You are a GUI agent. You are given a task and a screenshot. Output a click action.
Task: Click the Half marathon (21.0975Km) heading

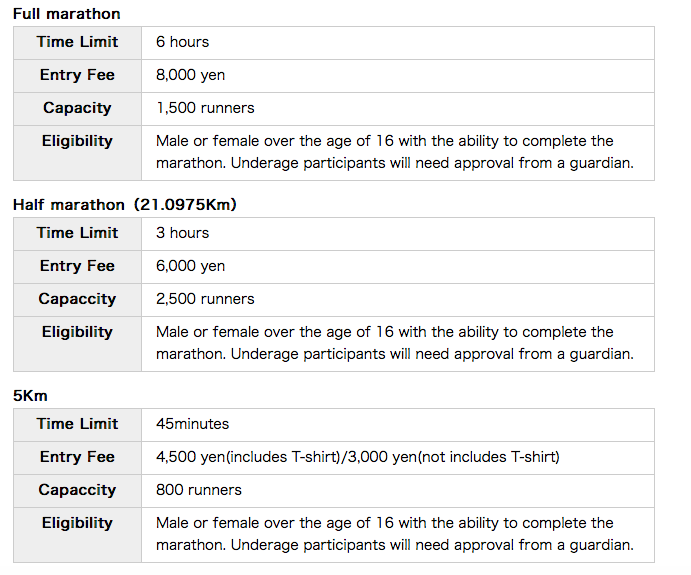point(125,204)
